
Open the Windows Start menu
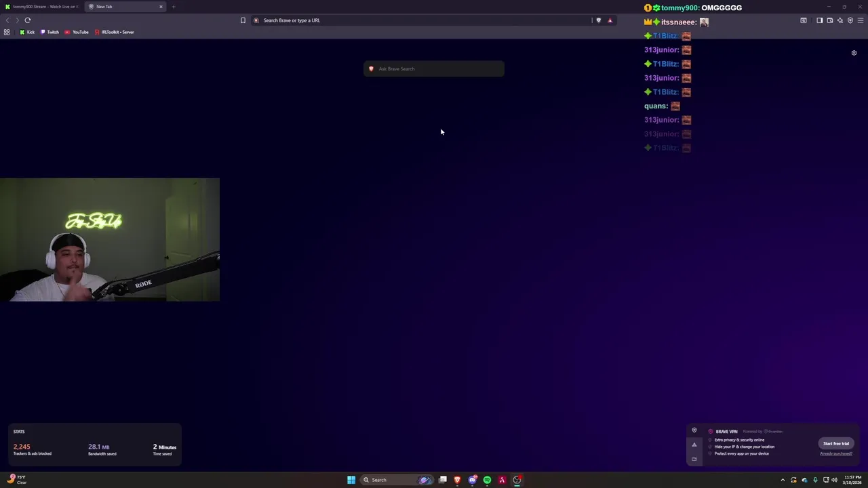[351, 480]
